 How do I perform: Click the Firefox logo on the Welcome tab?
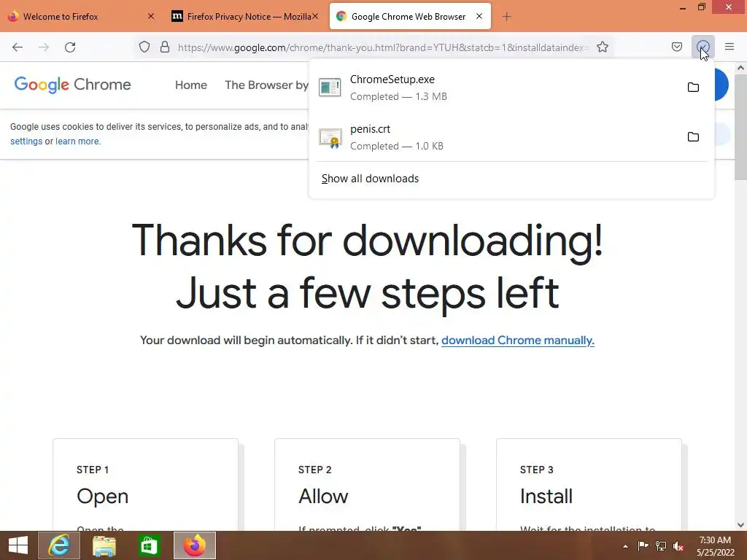13,16
